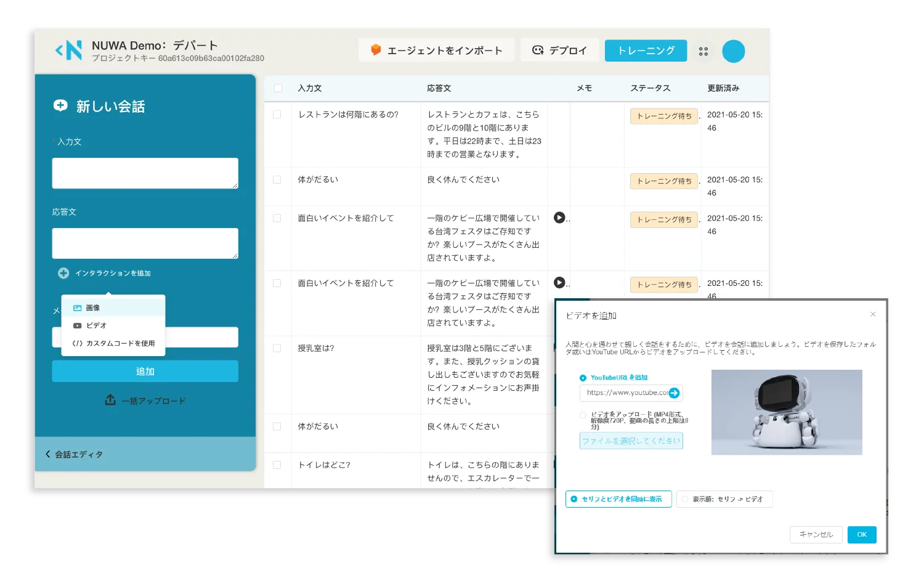Tick the checkbox for the レストランは何階にあるの? row
924x578 pixels.
[x=277, y=115]
